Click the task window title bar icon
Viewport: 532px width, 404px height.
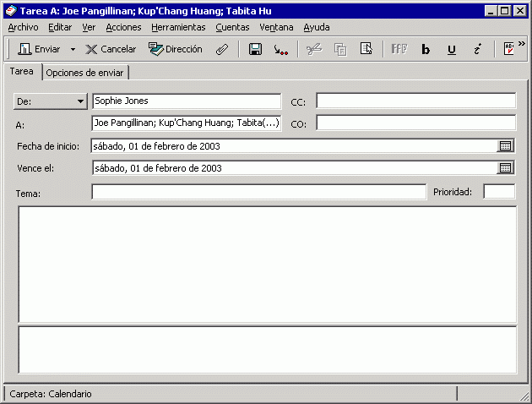pos(11,11)
